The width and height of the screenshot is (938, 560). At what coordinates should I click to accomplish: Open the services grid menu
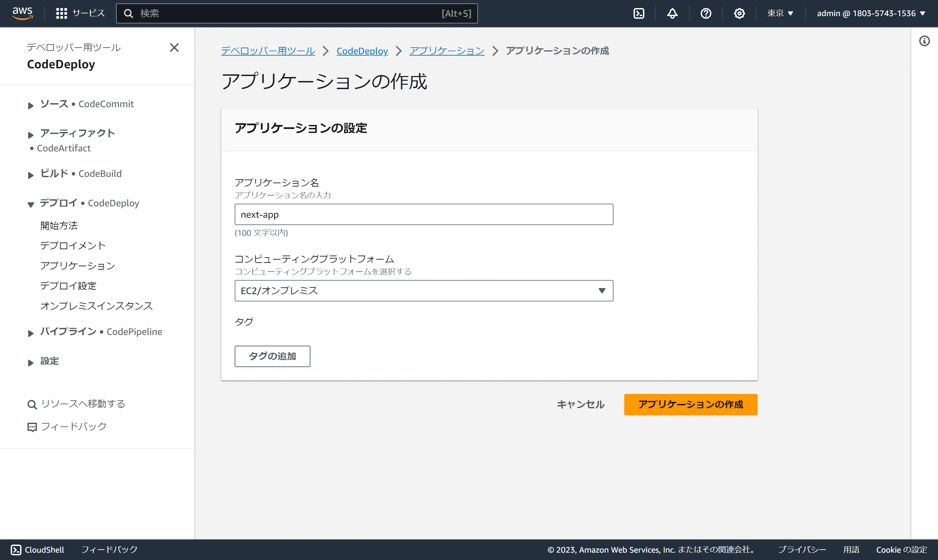pos(62,13)
